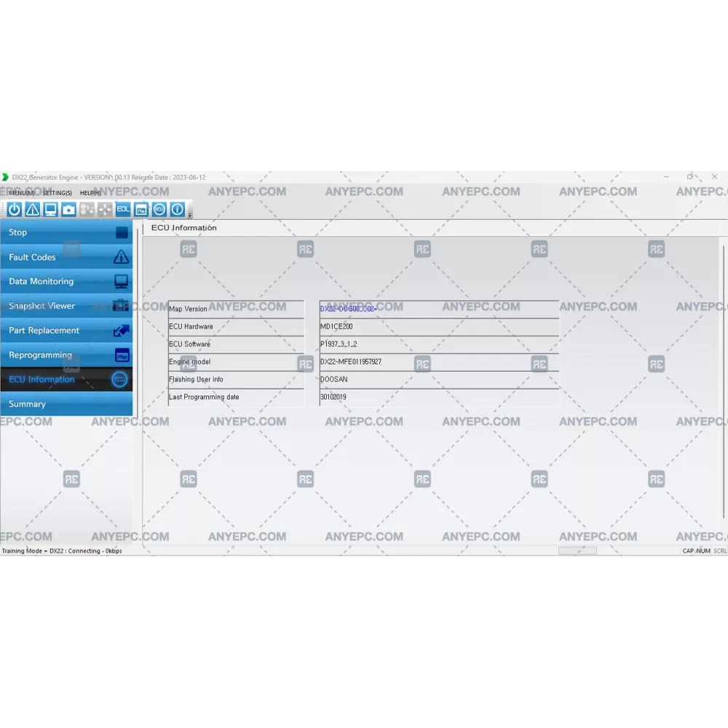Open the HELP(H) menu
728x728 pixels.
[90, 193]
